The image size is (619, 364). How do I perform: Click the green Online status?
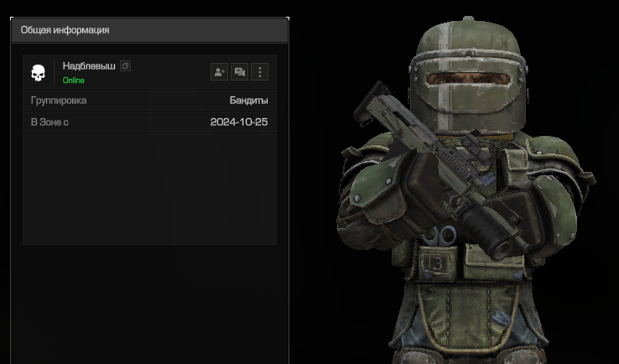(74, 81)
